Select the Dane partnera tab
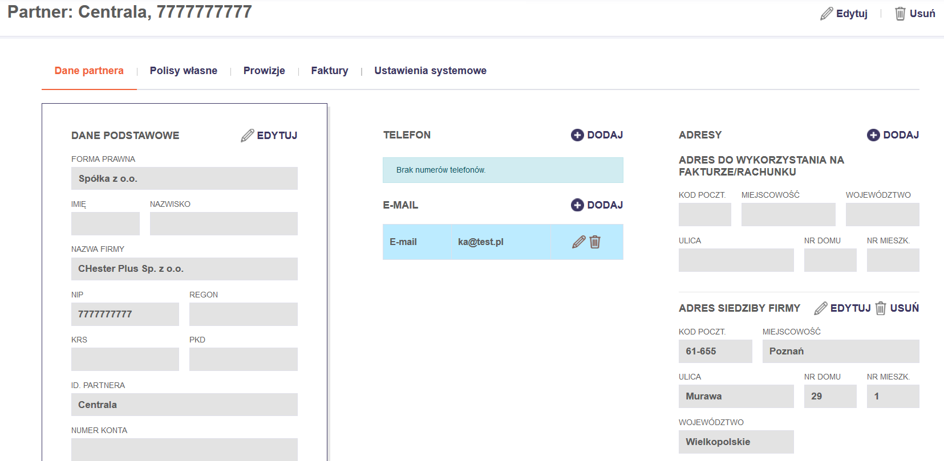The image size is (944, 461). 89,71
